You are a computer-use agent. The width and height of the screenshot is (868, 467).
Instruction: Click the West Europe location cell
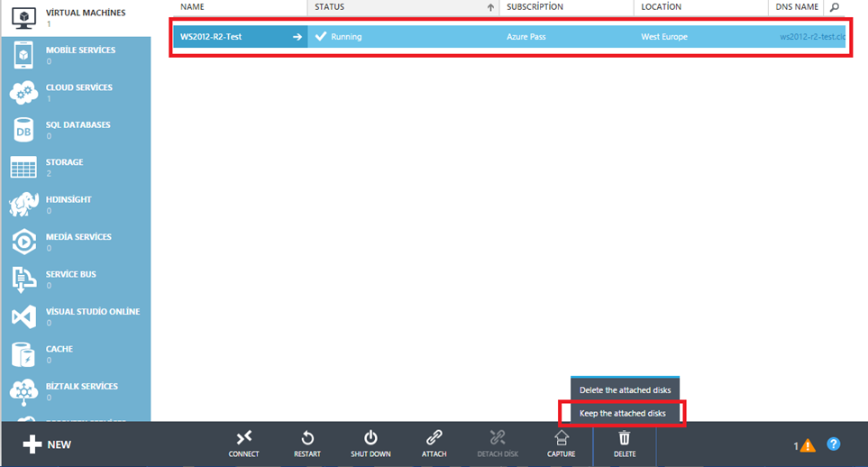[x=664, y=37]
